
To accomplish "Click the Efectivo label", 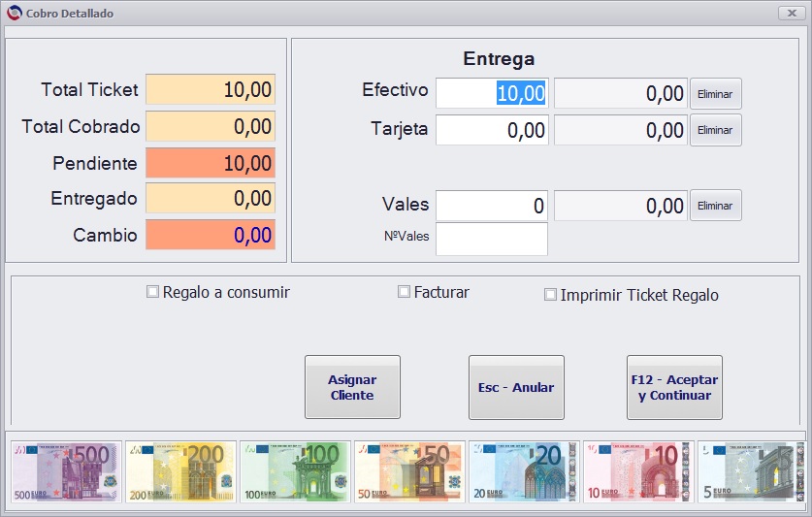I will (395, 89).
